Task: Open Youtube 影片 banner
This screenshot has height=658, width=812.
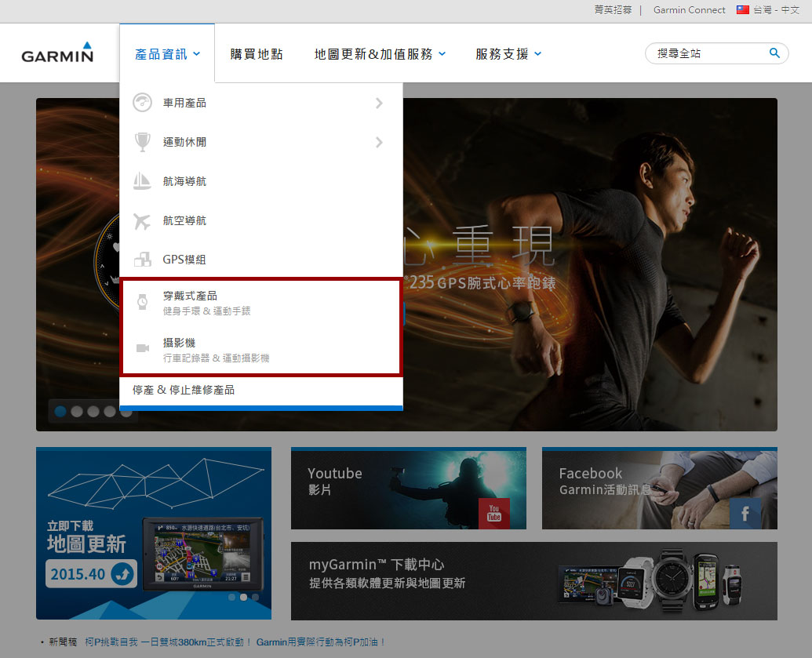Action: pos(409,488)
